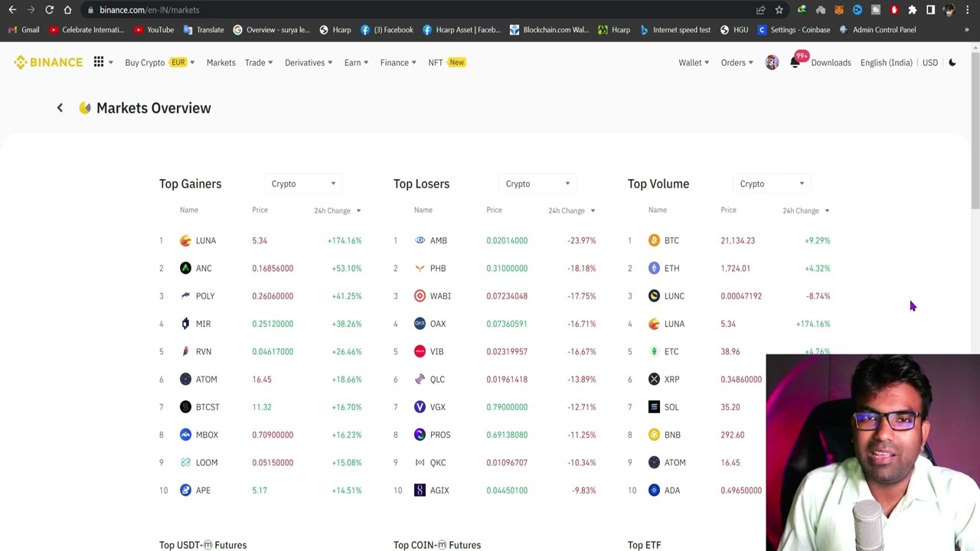The width and height of the screenshot is (980, 551).
Task: Click the ANC coin icon
Action: [x=185, y=268]
